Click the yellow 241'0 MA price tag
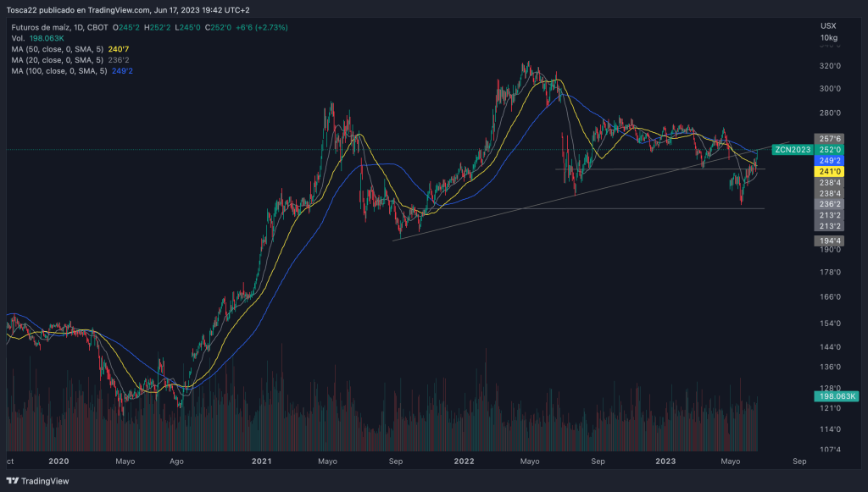868x492 pixels. [x=829, y=171]
